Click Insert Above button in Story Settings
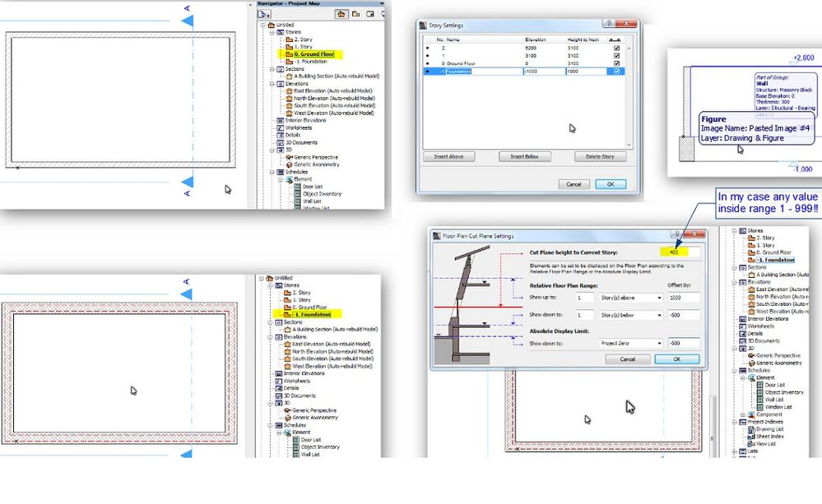Viewport: 822px width, 504px height. pyautogui.click(x=448, y=157)
